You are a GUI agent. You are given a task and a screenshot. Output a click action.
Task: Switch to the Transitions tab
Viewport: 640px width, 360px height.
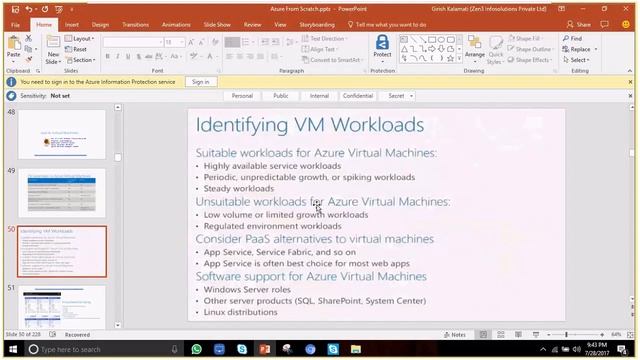click(x=136, y=25)
